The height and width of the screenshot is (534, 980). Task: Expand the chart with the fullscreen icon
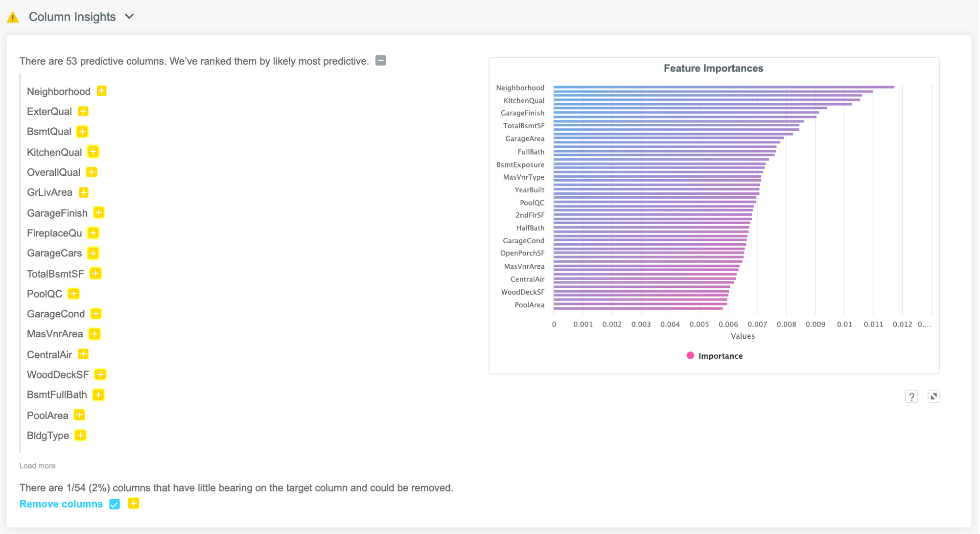[933, 396]
